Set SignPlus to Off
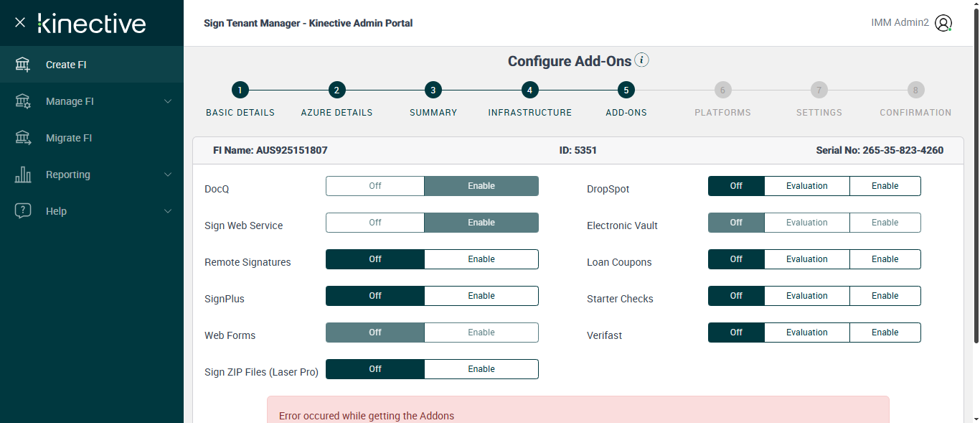 [375, 296]
